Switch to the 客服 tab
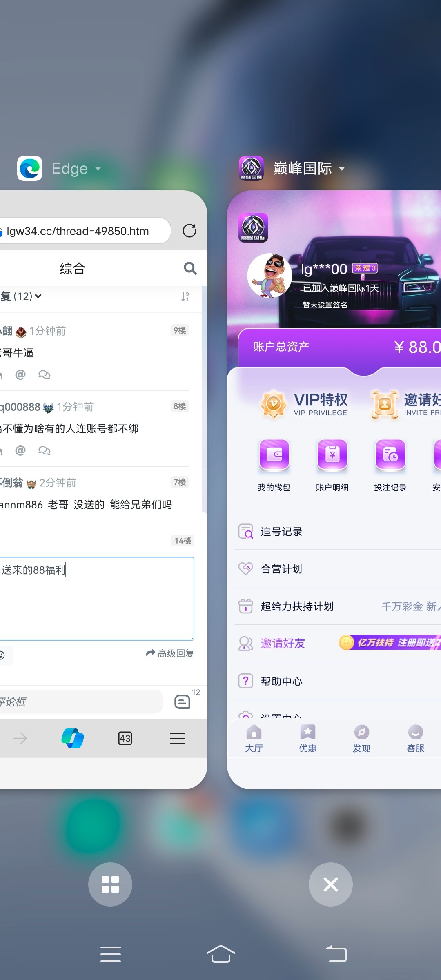Image resolution: width=441 pixels, height=980 pixels. pos(415,738)
